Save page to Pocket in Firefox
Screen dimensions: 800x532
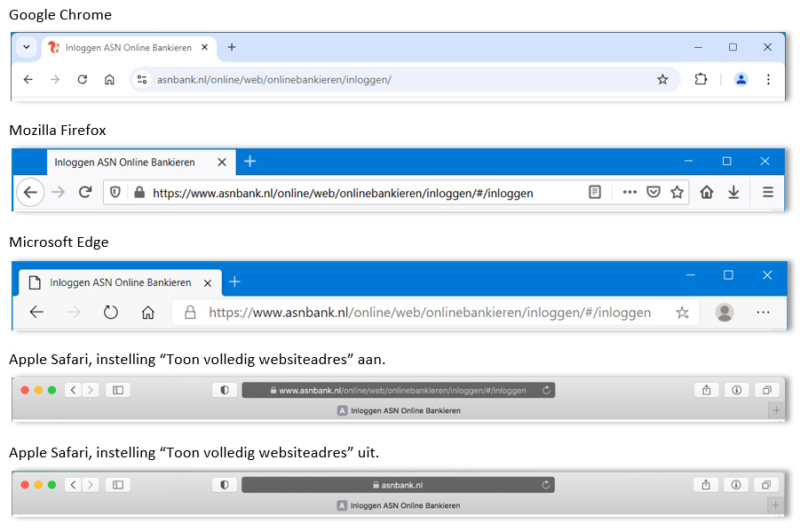click(653, 192)
